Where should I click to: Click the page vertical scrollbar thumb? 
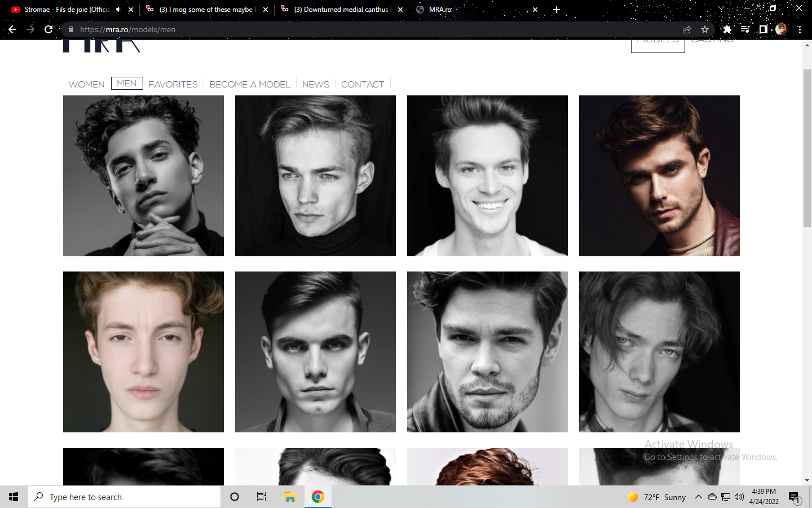(807, 148)
